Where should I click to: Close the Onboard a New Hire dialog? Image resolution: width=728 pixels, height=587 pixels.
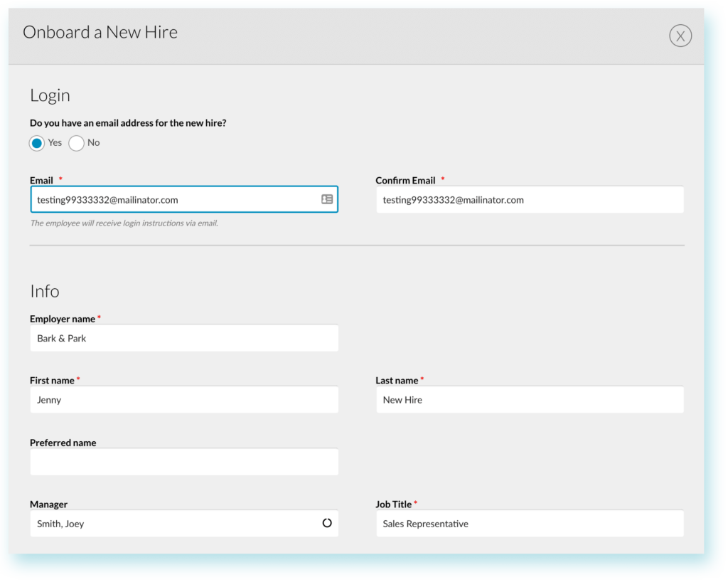click(680, 36)
